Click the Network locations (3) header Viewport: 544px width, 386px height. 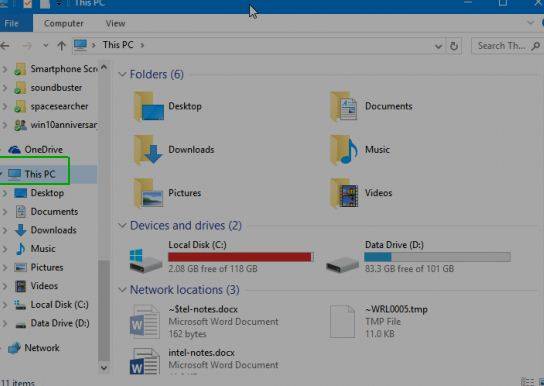point(185,290)
